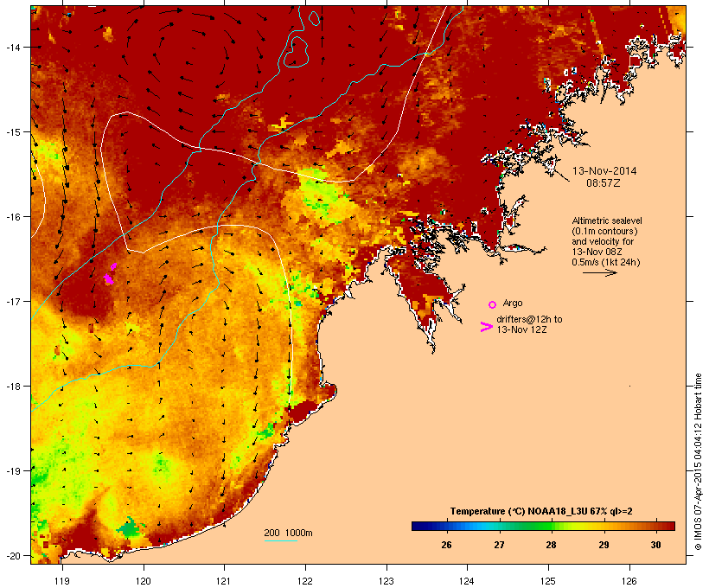Click the latitude label -20
Image resolution: width=709 pixels, height=588 pixels.
12,555
